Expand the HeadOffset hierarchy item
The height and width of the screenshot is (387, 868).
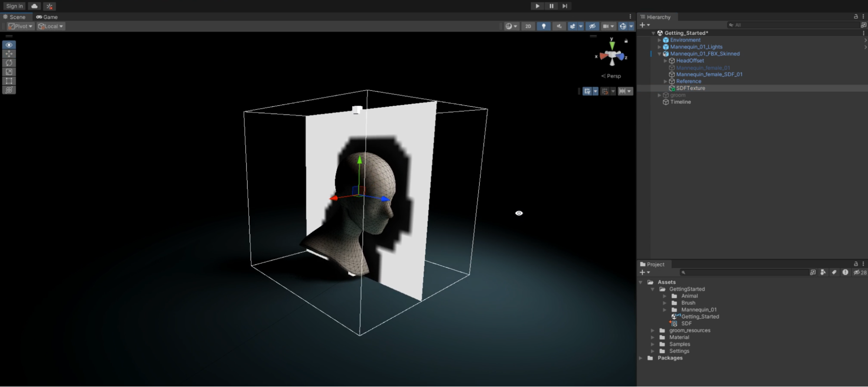coord(665,61)
